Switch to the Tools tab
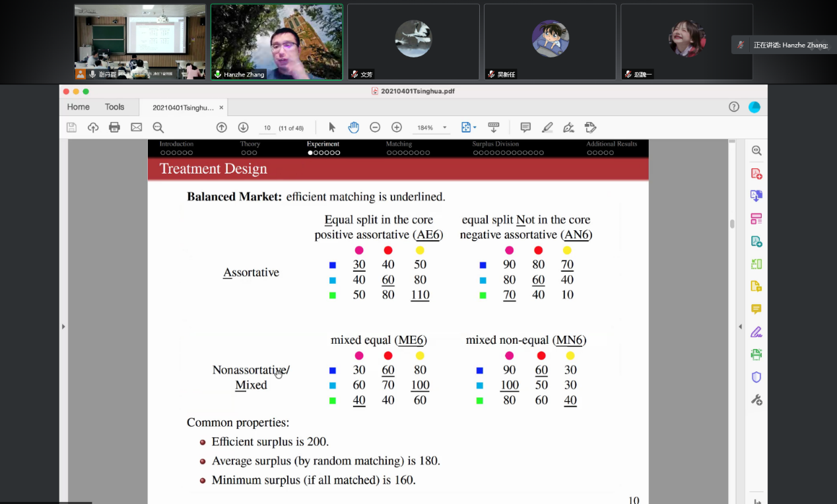The image size is (837, 504). click(114, 107)
